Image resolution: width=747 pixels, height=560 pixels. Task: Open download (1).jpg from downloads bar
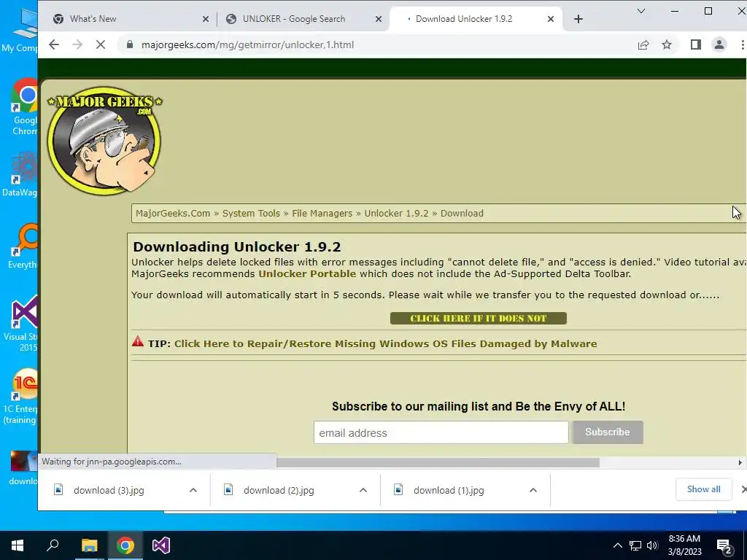449,490
